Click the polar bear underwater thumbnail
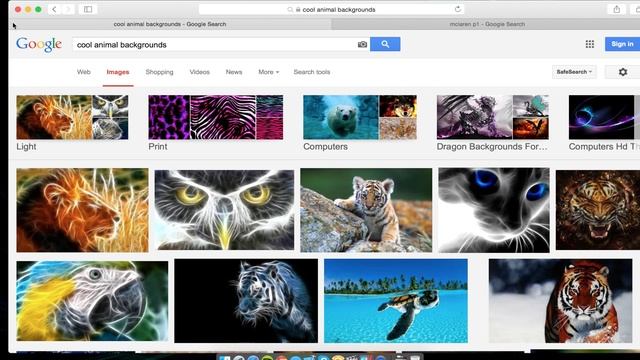The width and height of the screenshot is (640, 360). [341, 117]
